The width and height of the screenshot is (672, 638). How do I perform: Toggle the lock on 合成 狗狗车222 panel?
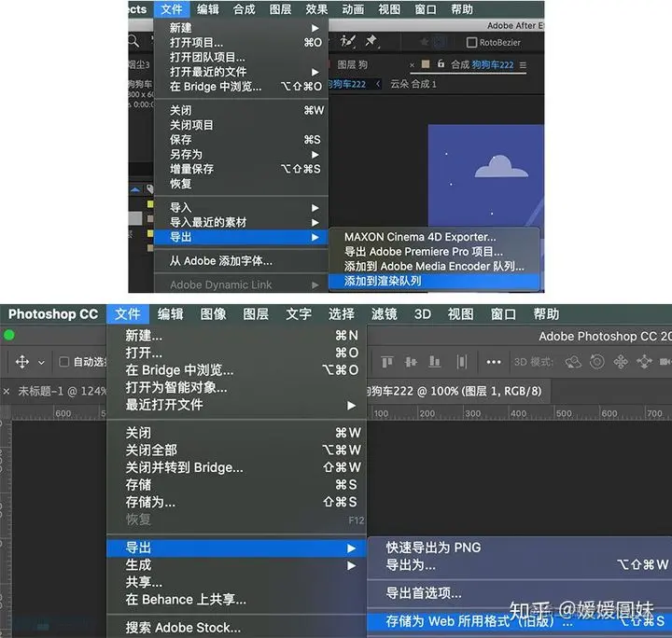(x=441, y=64)
